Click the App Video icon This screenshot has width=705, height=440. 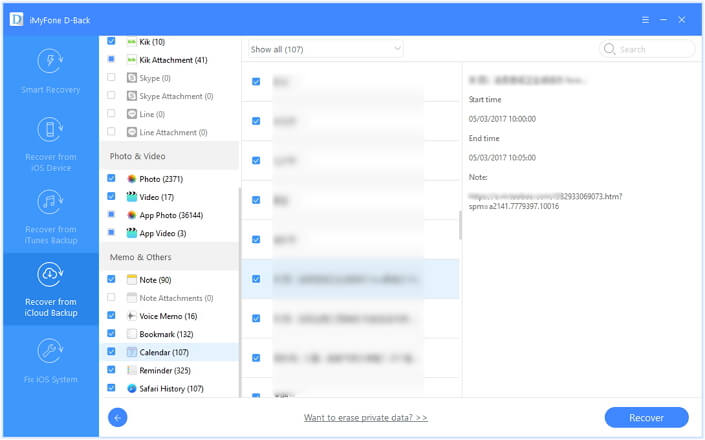coord(132,233)
